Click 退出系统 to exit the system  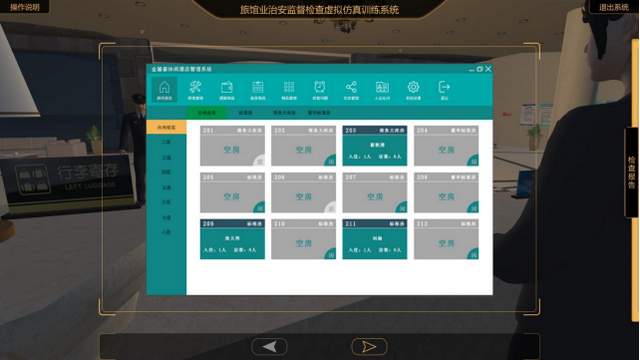[614, 7]
